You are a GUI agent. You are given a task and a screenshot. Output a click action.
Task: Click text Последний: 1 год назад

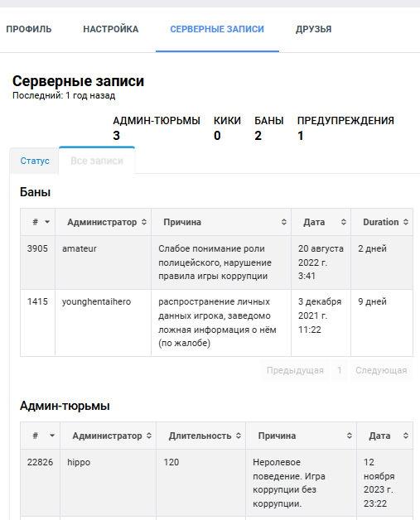point(64,96)
